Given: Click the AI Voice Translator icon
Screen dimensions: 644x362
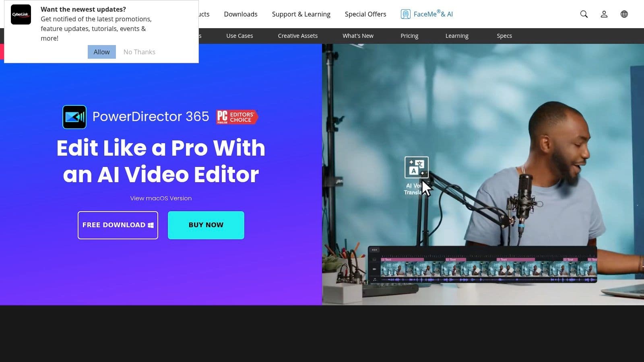Looking at the screenshot, I should coord(416,167).
